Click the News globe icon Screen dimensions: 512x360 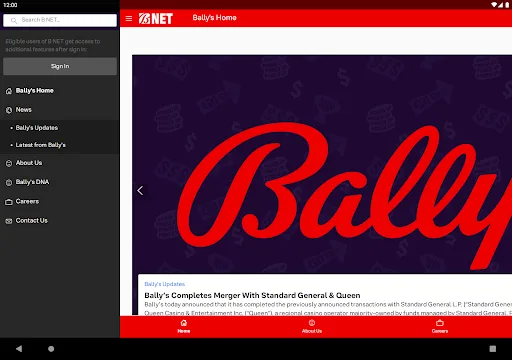9,110
